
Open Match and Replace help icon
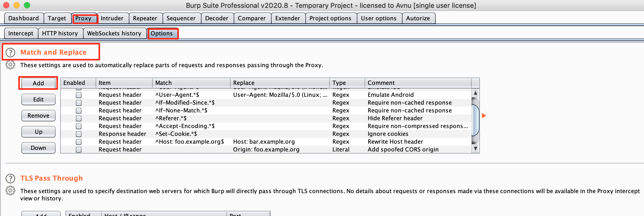pyautogui.click(x=10, y=53)
